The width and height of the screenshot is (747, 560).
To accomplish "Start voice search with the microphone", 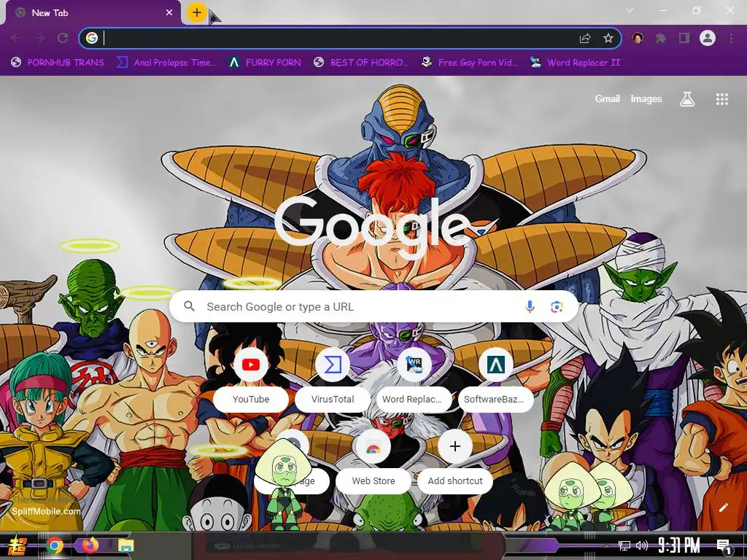I will pos(530,307).
